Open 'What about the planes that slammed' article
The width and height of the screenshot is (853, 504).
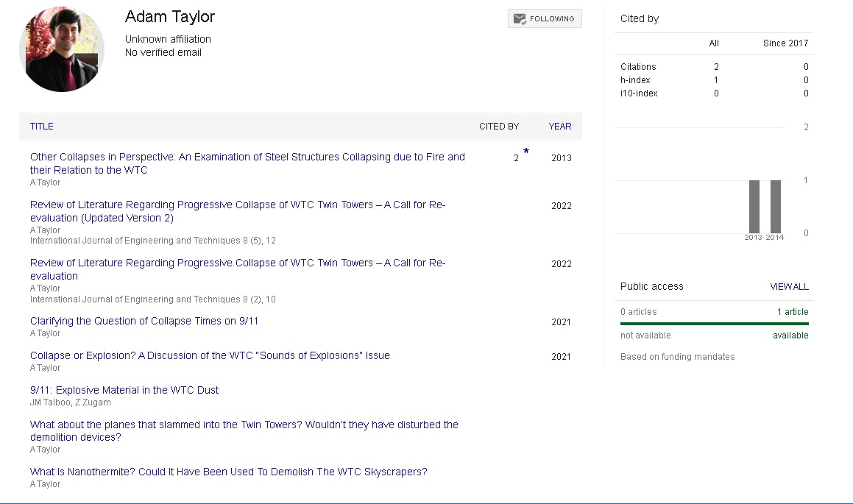(244, 430)
